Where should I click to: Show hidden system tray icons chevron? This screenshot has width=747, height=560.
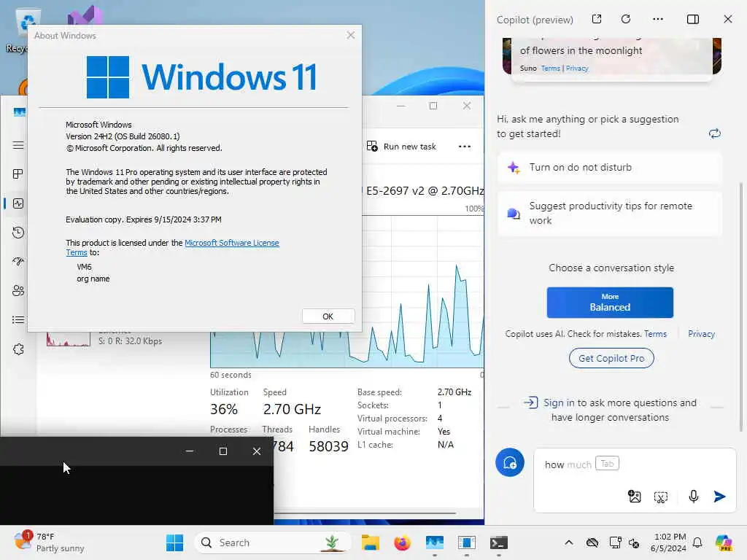tap(569, 542)
